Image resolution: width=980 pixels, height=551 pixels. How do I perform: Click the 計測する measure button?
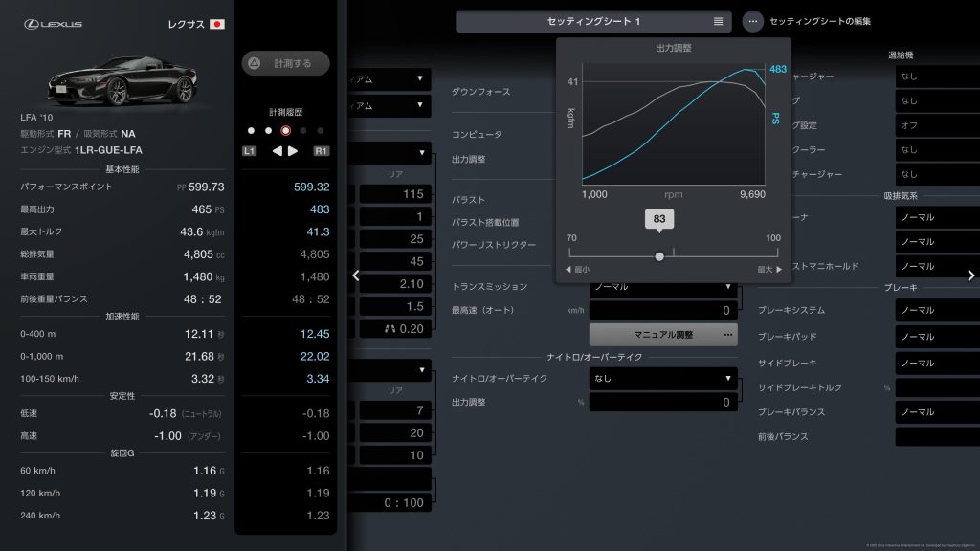(x=285, y=63)
